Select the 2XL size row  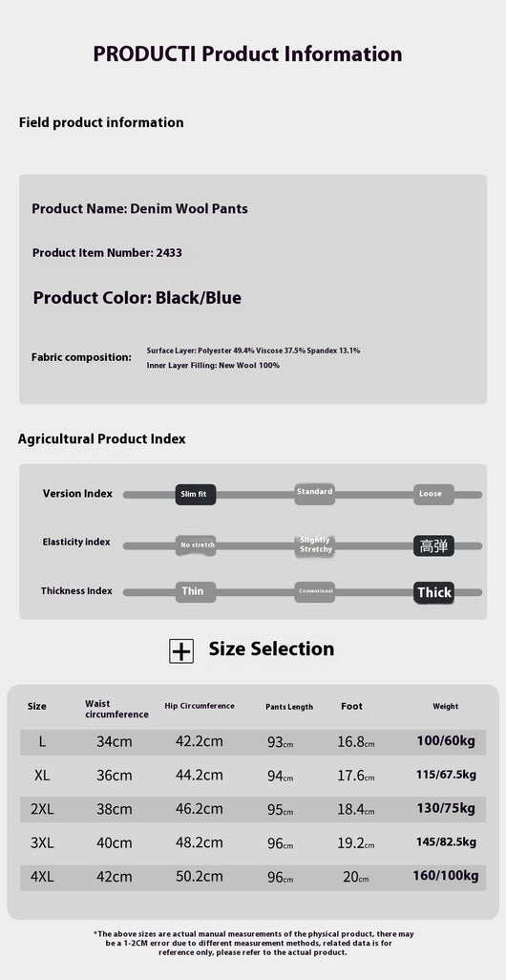tap(253, 809)
